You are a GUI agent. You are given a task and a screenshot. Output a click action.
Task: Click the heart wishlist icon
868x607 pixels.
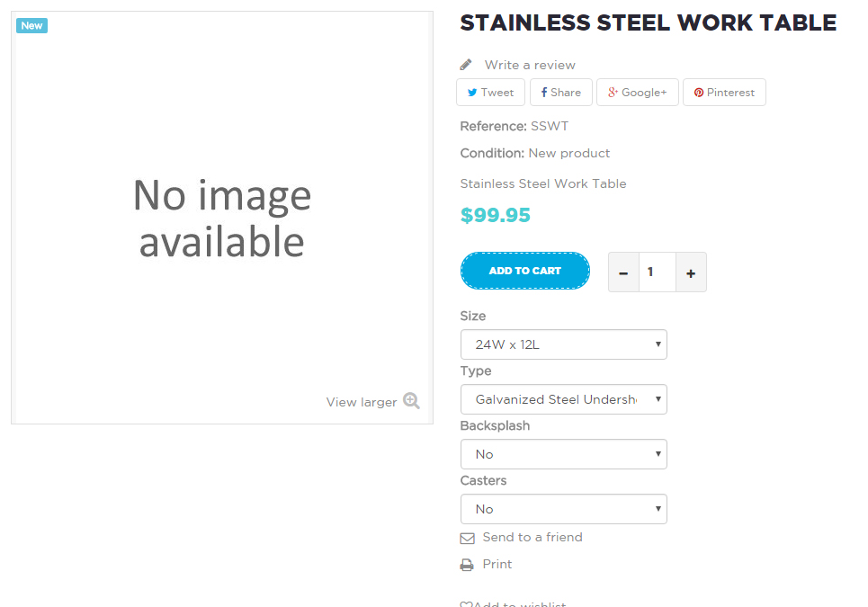466,604
